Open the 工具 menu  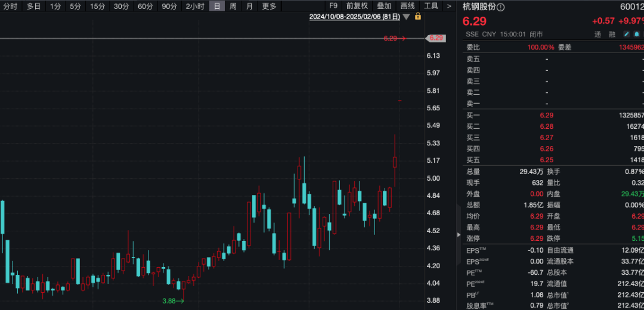pyautogui.click(x=431, y=6)
